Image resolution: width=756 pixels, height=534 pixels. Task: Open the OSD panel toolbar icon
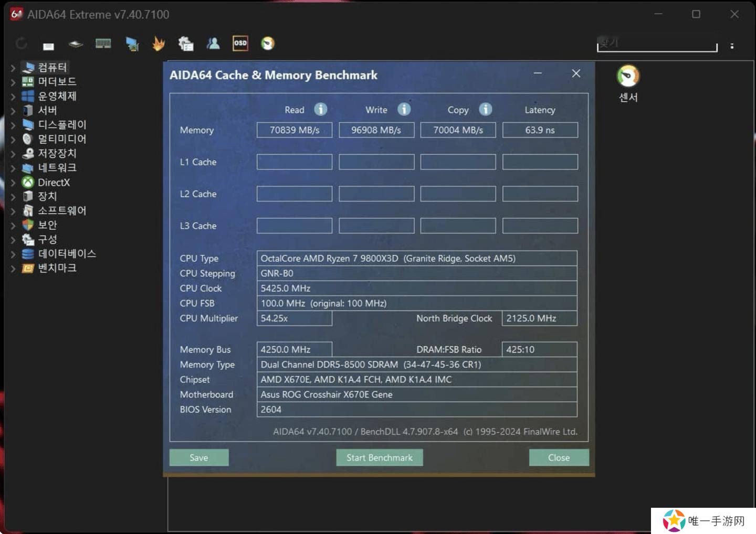coord(240,43)
